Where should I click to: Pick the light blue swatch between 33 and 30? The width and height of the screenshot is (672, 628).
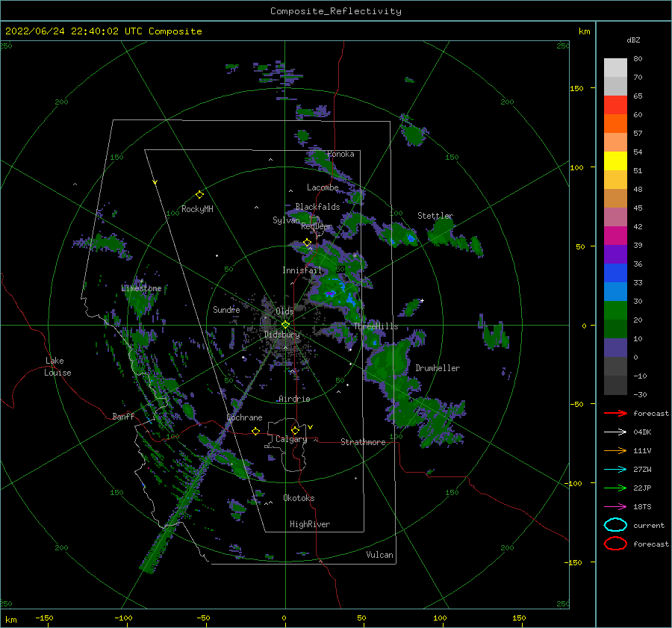615,291
